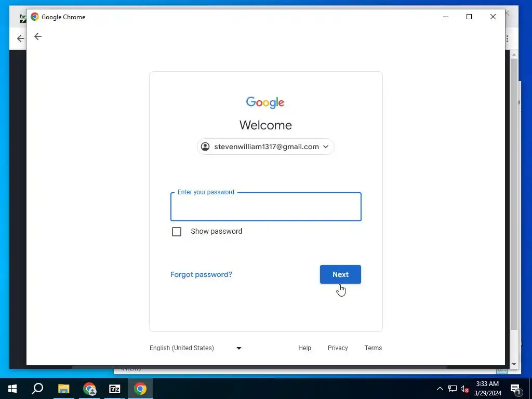Close the Google Chrome sign-in window
Screen dimensions: 532x399
point(493,17)
